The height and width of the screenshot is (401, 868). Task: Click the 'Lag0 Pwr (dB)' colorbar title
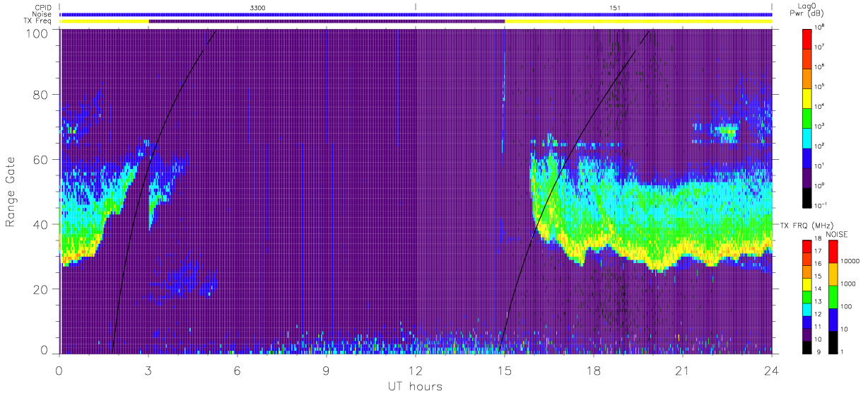807,9
